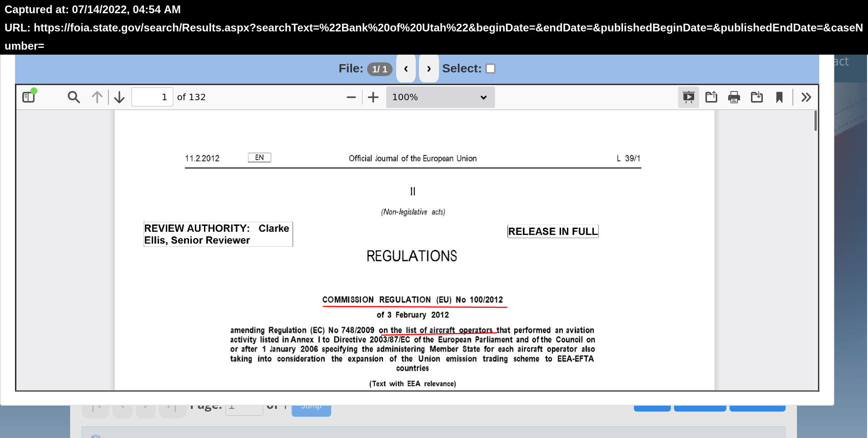This screenshot has width=868, height=438.
Task: Open a file with the toolbar icon
Action: pos(711,97)
